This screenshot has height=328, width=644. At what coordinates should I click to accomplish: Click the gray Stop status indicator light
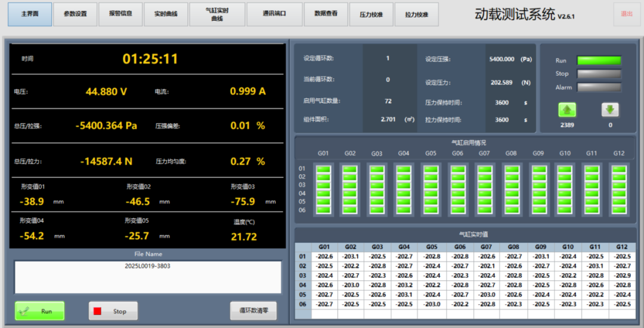pyautogui.click(x=599, y=74)
